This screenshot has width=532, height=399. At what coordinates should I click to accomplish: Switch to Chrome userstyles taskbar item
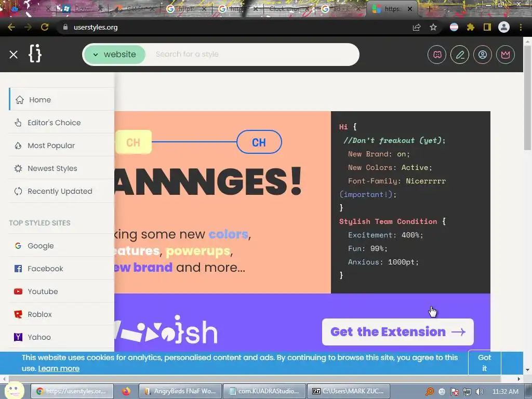point(72,391)
